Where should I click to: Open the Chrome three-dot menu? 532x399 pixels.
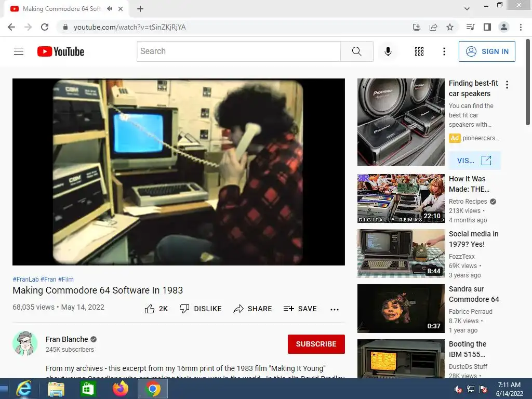(521, 27)
